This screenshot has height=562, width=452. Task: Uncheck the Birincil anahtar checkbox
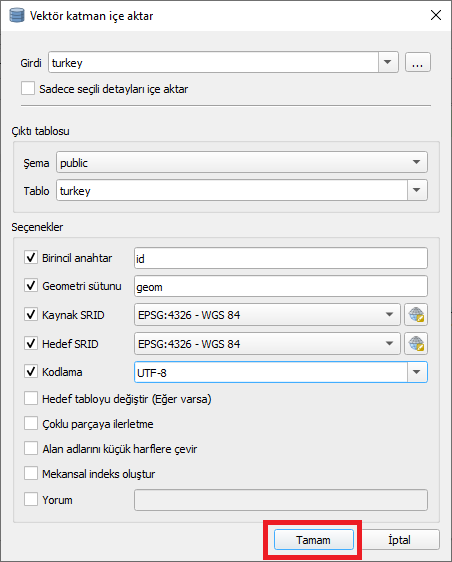(31, 257)
